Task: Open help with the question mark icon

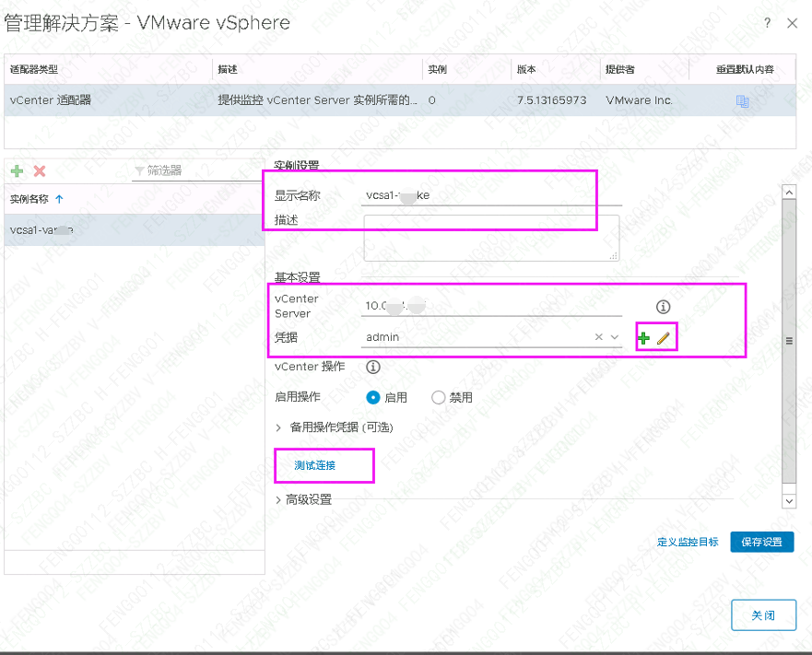Action: 767,23
